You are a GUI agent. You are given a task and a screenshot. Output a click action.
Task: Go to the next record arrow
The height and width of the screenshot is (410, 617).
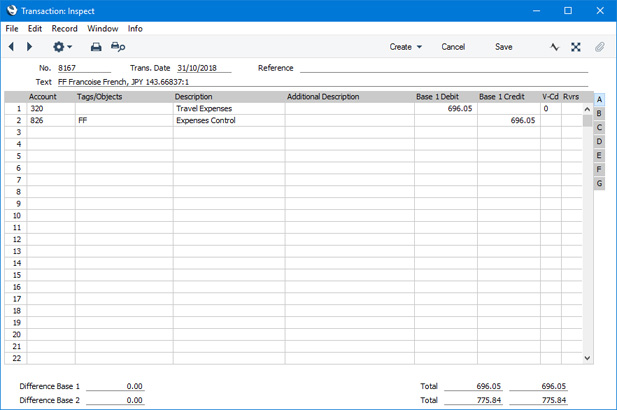point(29,47)
